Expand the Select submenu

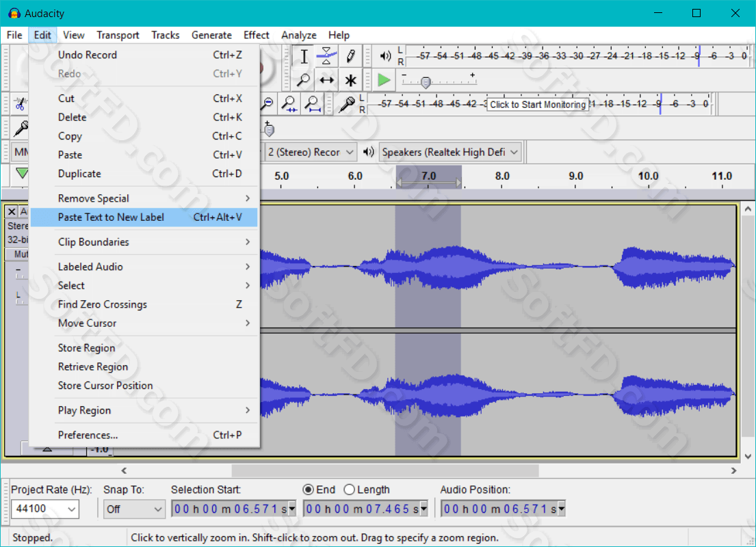(x=144, y=285)
